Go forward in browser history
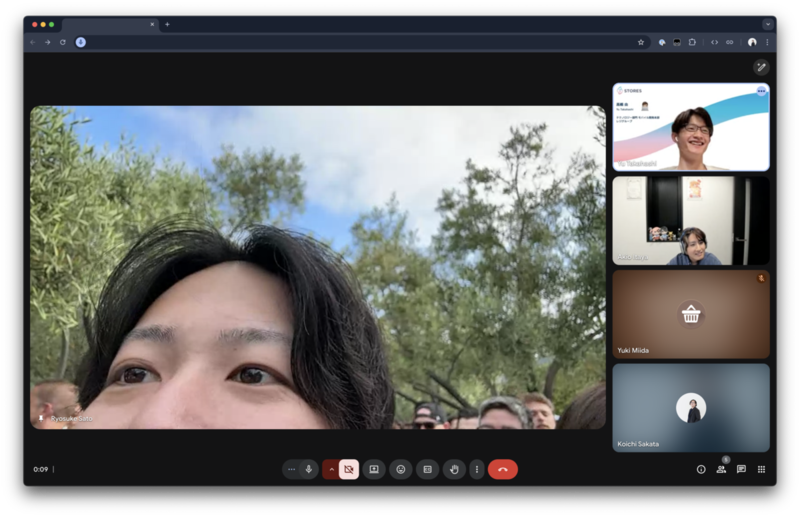 click(47, 42)
